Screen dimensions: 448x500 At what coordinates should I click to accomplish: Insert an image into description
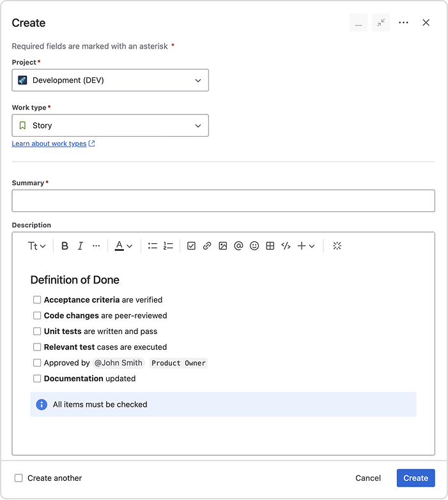coord(222,246)
